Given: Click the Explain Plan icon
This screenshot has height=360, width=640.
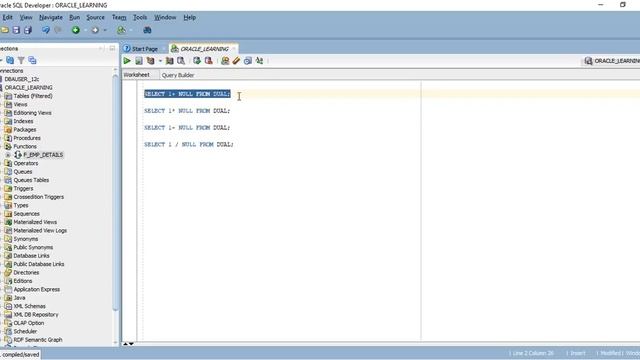Looking at the screenshot, I should (151, 61).
